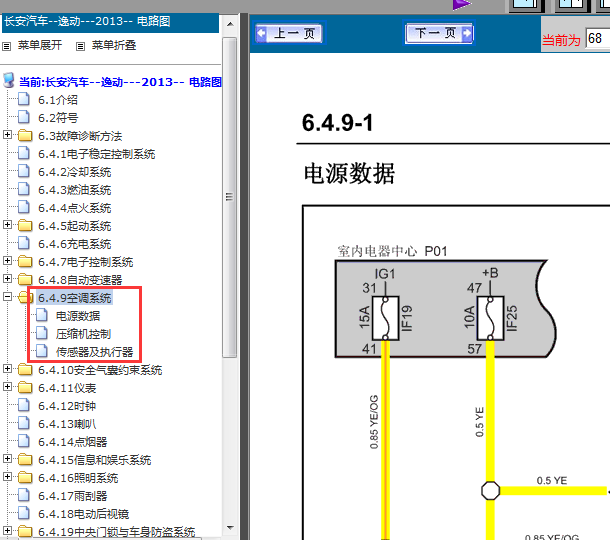Click the page icon beside 6.4.2冷却系统
The image size is (610, 540).
click(24, 171)
